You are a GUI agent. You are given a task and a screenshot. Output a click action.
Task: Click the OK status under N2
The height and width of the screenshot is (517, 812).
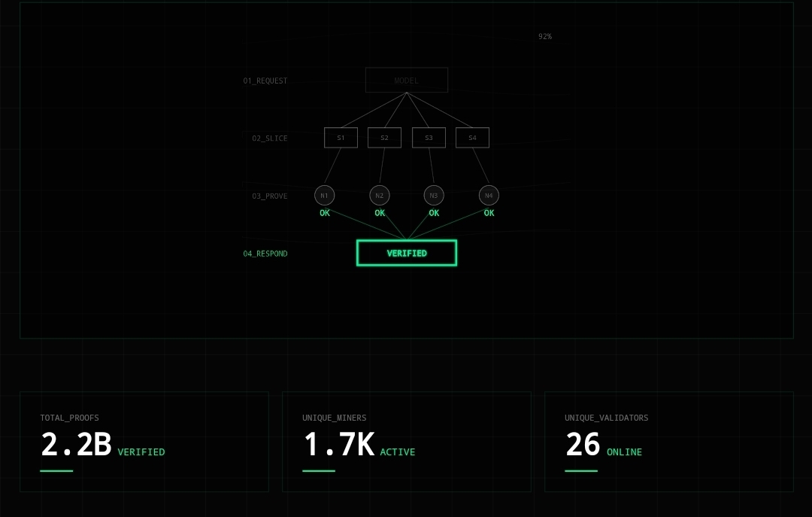[x=380, y=213]
